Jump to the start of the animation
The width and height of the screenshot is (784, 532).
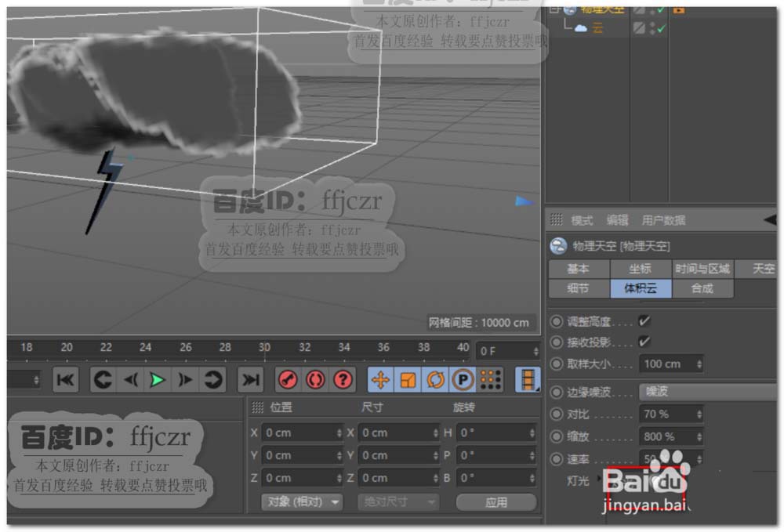tap(66, 380)
